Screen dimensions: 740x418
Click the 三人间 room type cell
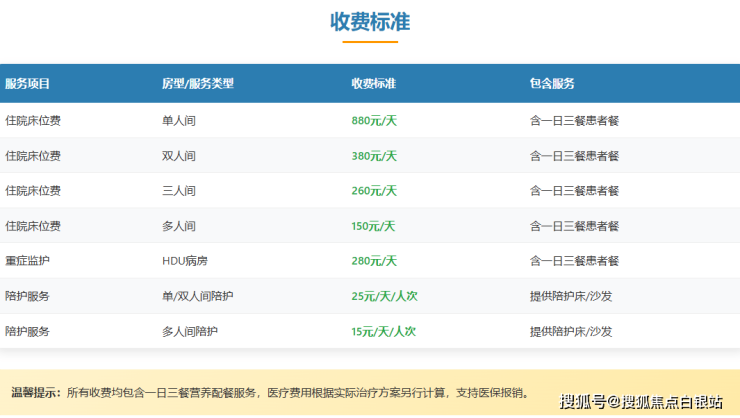(x=178, y=191)
